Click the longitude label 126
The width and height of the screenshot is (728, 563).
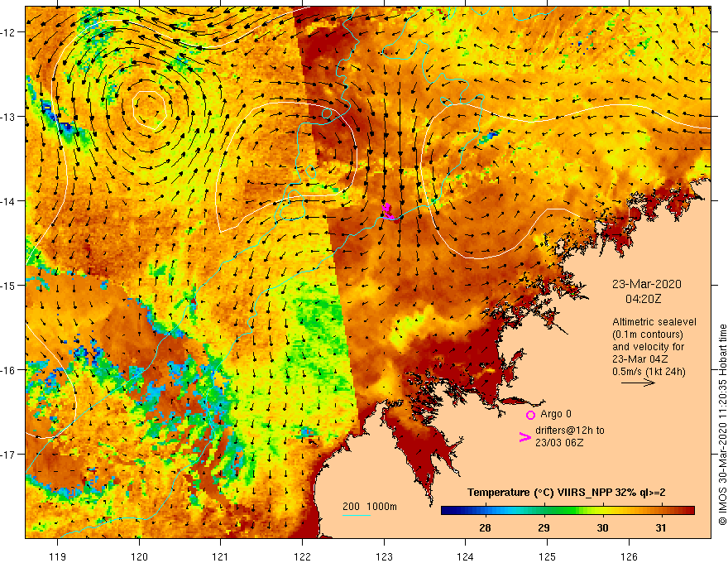click(x=629, y=556)
